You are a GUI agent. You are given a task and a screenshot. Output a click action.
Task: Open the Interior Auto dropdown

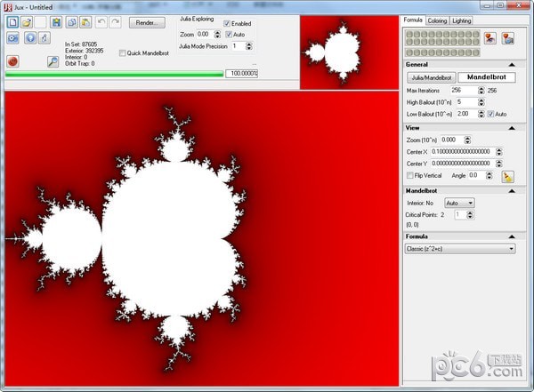(459, 203)
